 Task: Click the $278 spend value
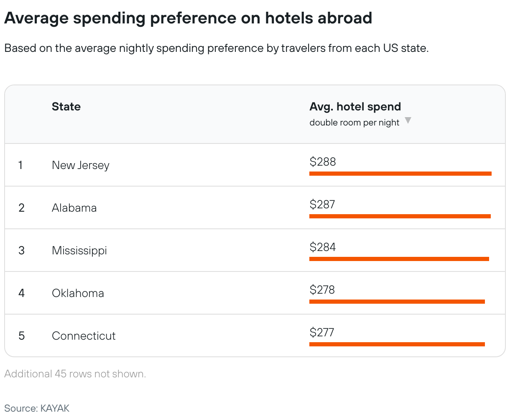322,290
